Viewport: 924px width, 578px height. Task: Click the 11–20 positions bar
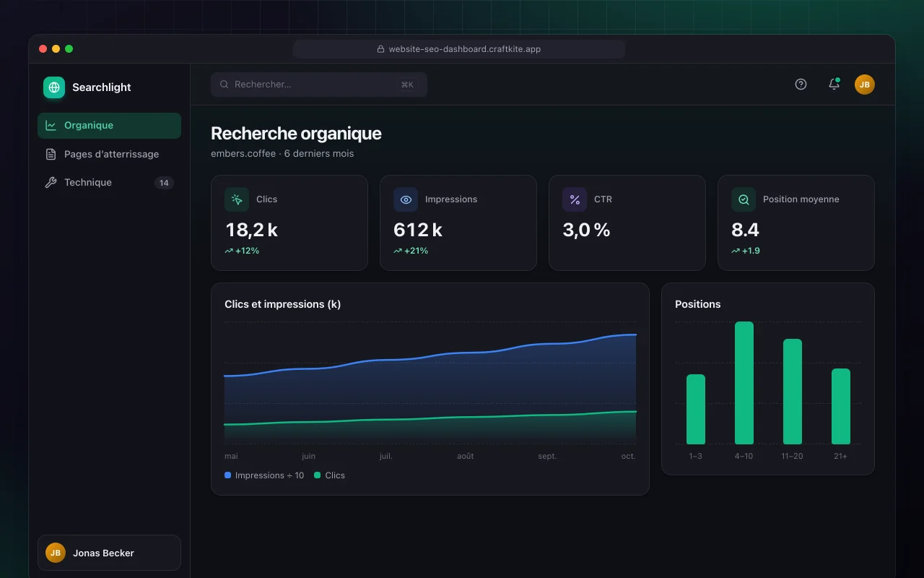[793, 392]
